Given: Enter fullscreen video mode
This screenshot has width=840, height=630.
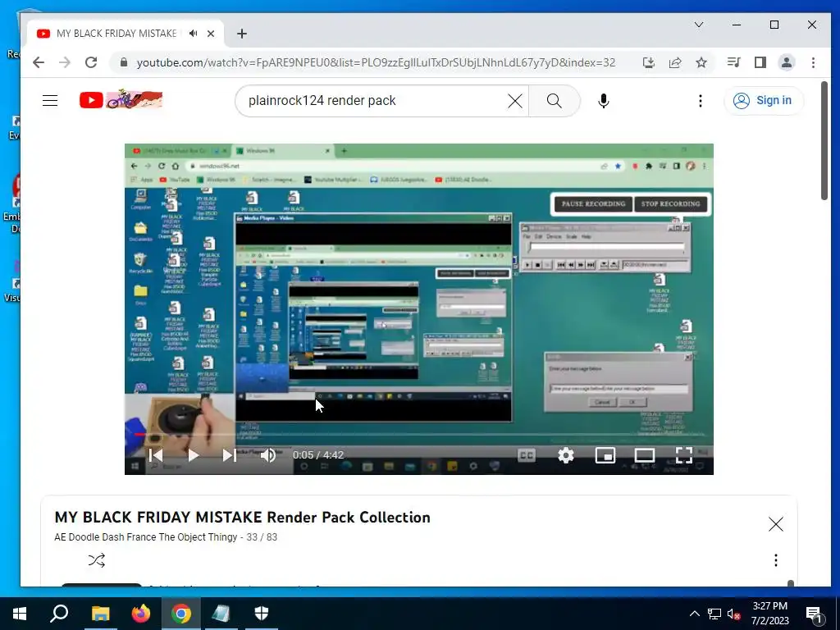Looking at the screenshot, I should [x=684, y=455].
